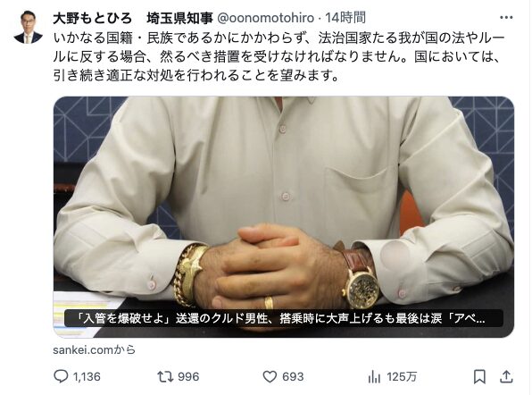Click the share upload arrow icon

pos(506,376)
